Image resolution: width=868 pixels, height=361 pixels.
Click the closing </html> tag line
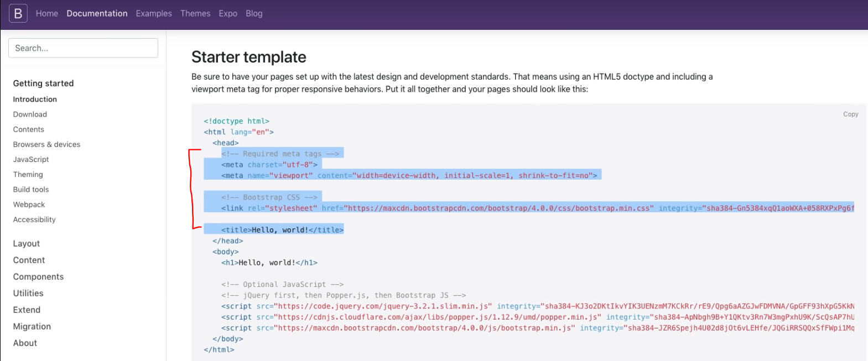[x=219, y=350]
